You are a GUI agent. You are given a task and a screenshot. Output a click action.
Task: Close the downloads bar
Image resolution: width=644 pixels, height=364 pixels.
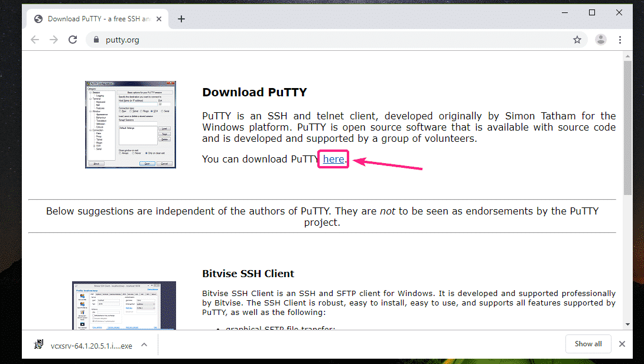click(x=622, y=344)
